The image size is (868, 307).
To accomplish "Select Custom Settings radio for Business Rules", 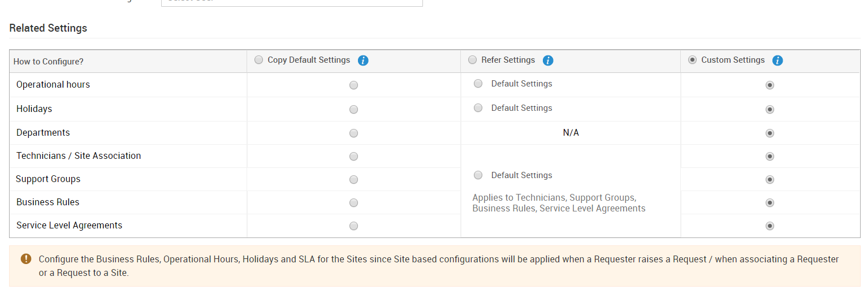I will pyautogui.click(x=770, y=203).
